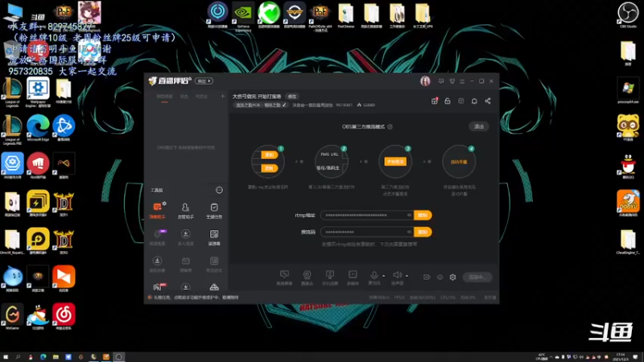Open settings gear in bottom control bar
The image size is (644, 362).
(452, 277)
